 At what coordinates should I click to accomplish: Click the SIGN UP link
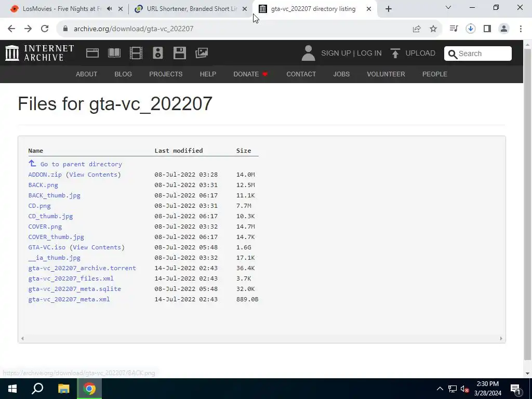tap(336, 54)
